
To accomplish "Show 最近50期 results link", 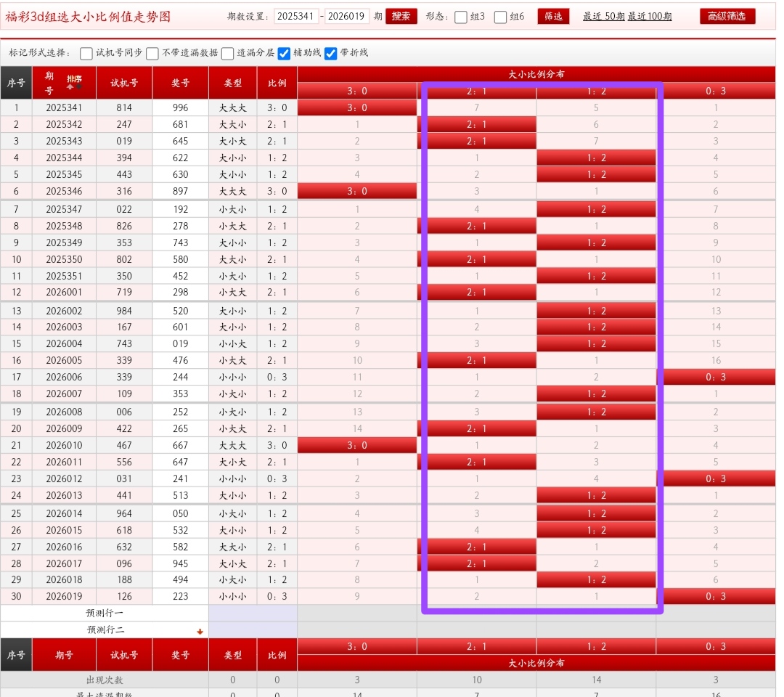I will [603, 16].
